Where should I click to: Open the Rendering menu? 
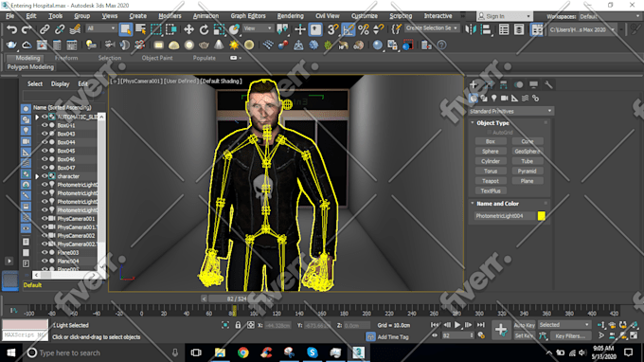click(x=290, y=16)
